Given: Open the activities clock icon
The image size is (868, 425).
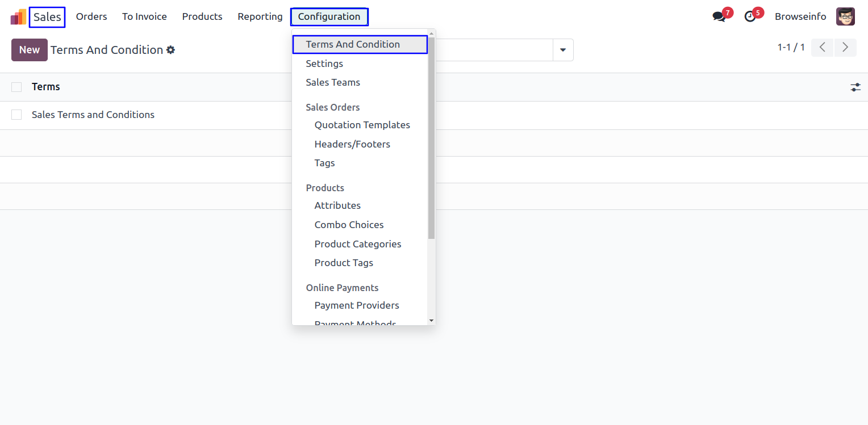Looking at the screenshot, I should pyautogui.click(x=750, y=17).
